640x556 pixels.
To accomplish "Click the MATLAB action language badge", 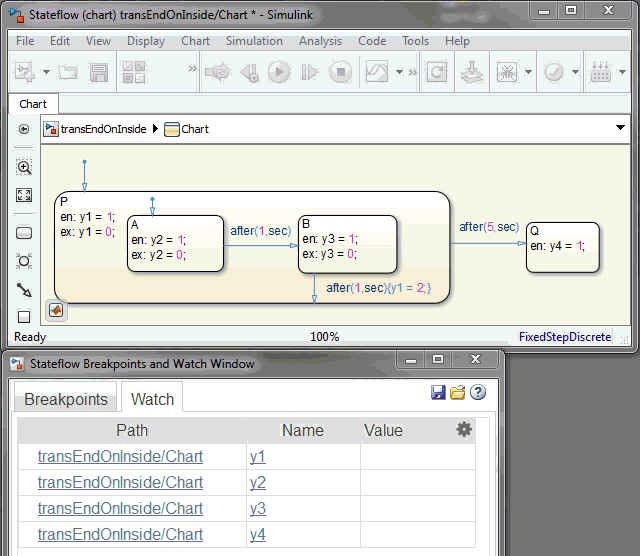I will pos(56,311).
